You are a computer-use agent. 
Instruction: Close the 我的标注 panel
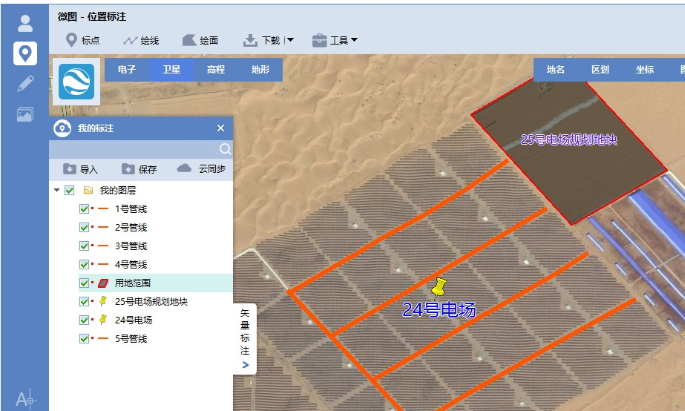(x=221, y=128)
